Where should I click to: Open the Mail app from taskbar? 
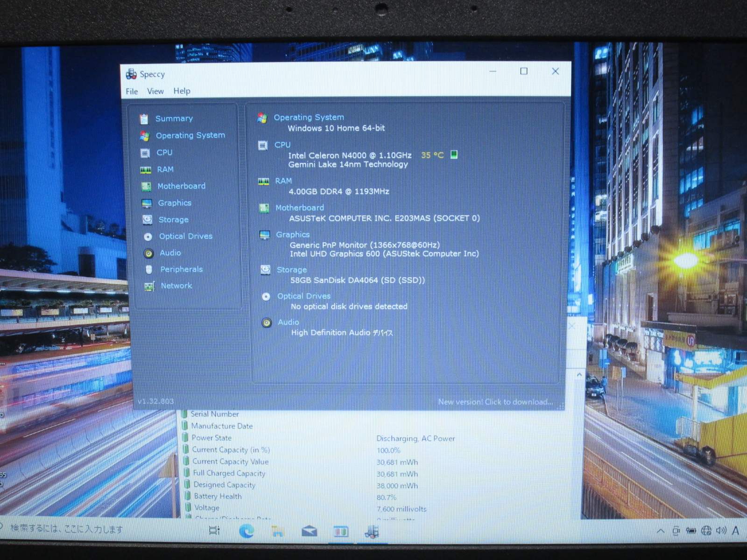pyautogui.click(x=310, y=532)
